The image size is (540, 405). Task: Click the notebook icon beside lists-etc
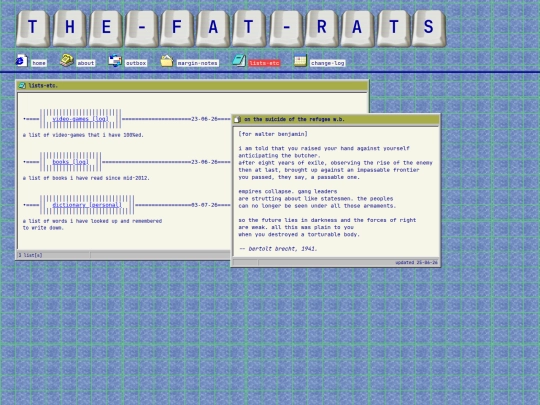(239, 61)
